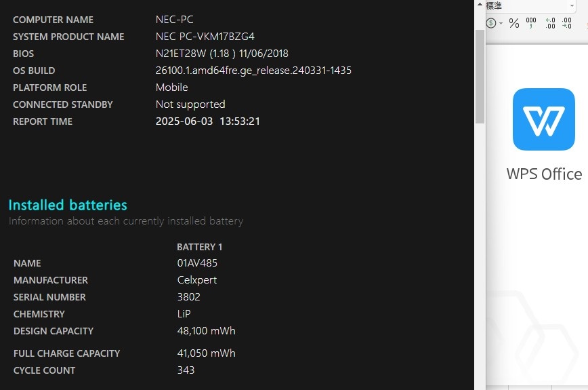This screenshot has height=390, width=588.
Task: Click the SERIAL NUMBER label
Action: point(49,297)
